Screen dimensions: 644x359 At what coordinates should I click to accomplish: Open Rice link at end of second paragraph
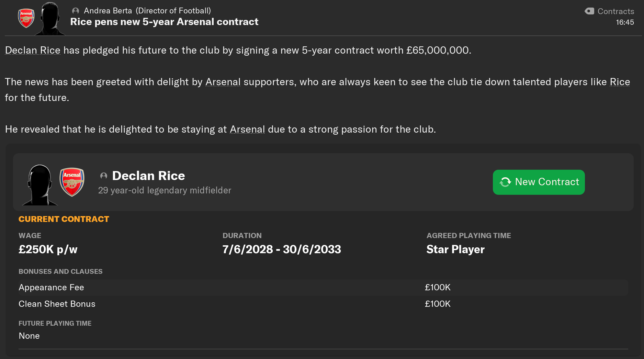click(620, 82)
